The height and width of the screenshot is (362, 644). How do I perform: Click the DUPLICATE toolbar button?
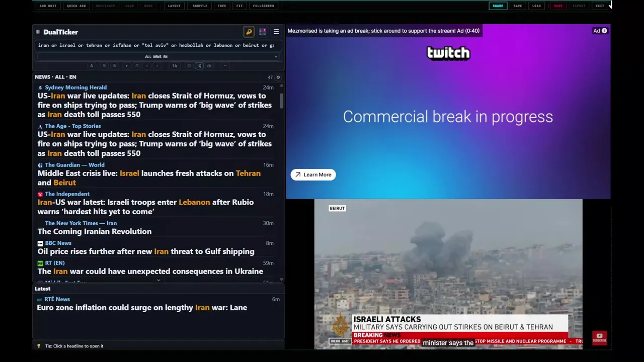pos(105,6)
